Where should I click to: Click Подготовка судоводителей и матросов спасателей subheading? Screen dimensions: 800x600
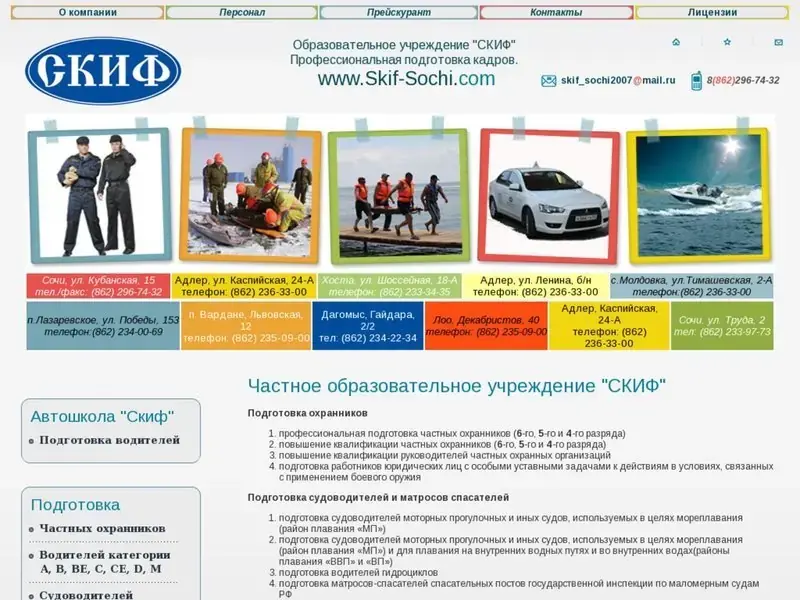tap(379, 497)
